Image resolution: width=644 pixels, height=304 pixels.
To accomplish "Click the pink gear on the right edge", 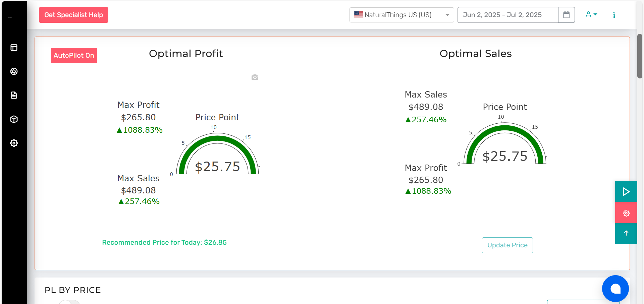I will [x=626, y=213].
